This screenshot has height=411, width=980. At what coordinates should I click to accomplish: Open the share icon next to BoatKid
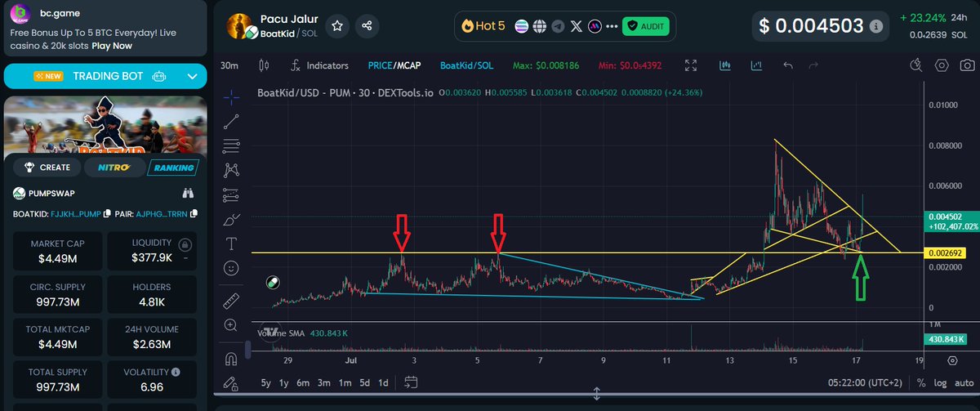[367, 26]
